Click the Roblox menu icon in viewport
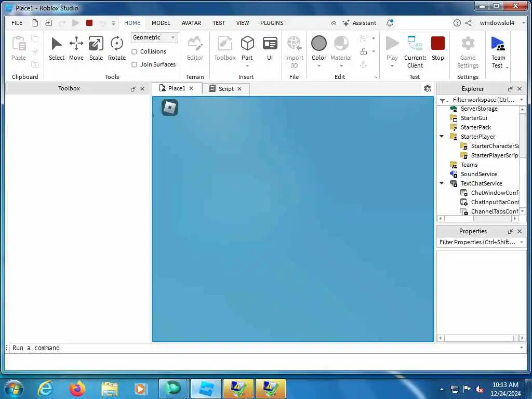This screenshot has height=399, width=532. click(170, 108)
